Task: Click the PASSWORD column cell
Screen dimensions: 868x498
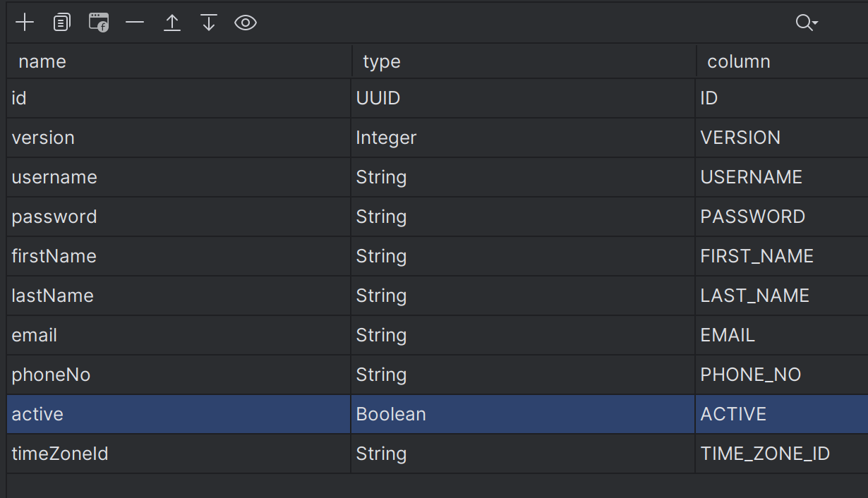Action: point(782,217)
